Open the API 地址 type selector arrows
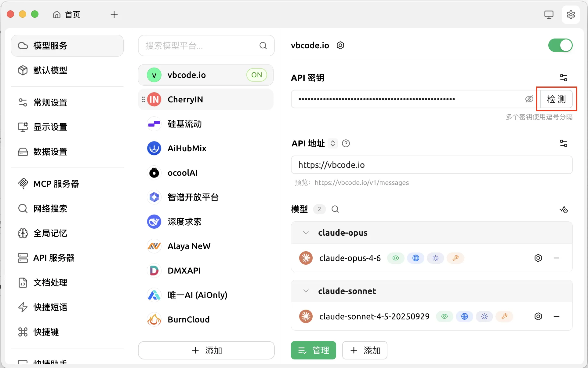 (x=333, y=143)
